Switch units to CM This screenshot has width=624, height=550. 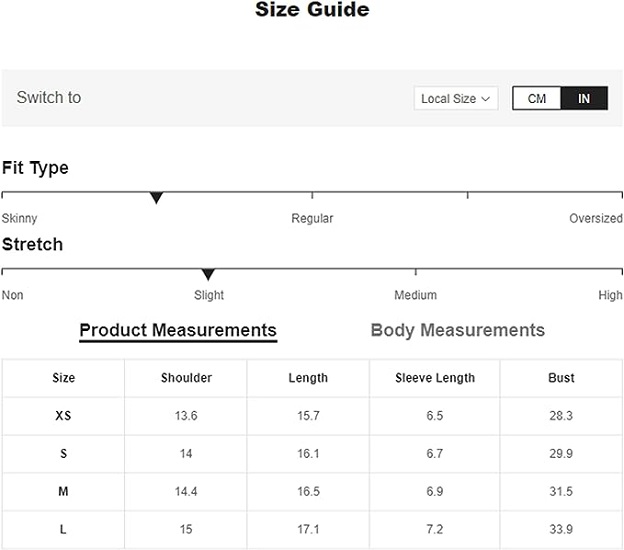537,99
